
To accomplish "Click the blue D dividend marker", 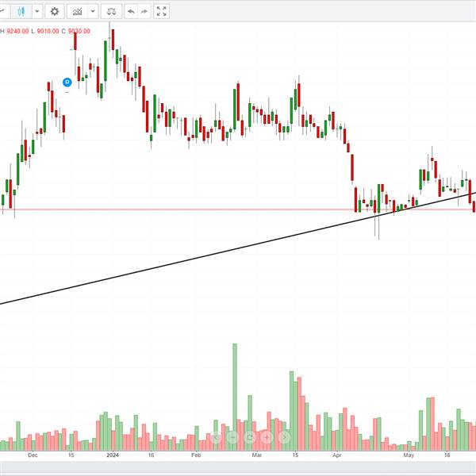I will 67,82.
